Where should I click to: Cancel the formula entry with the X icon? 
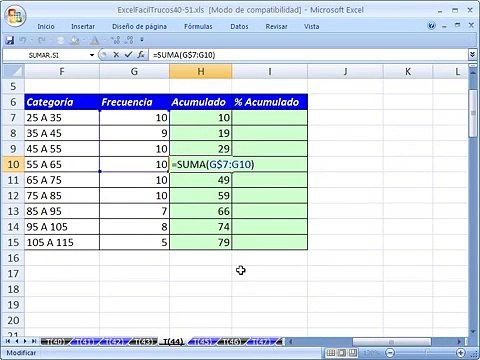[116, 55]
